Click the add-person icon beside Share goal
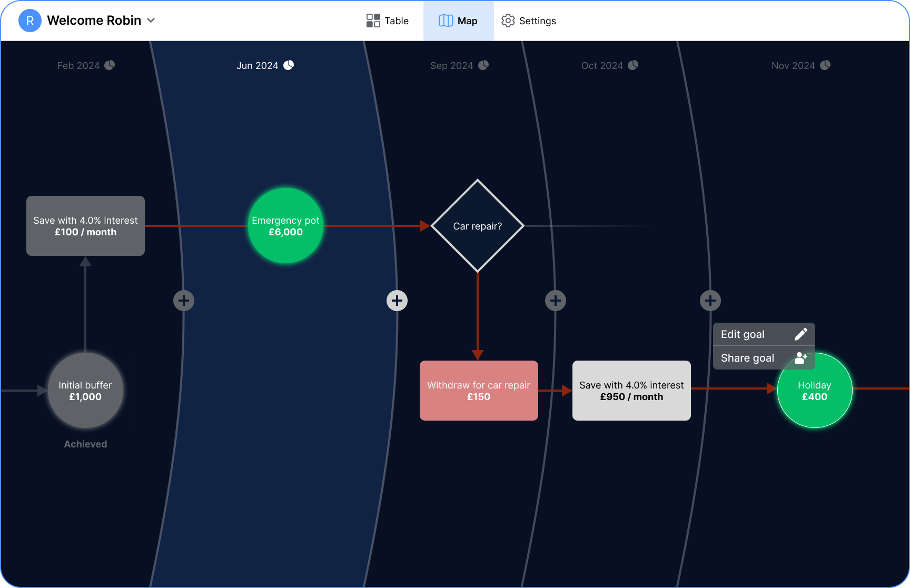 pos(801,358)
